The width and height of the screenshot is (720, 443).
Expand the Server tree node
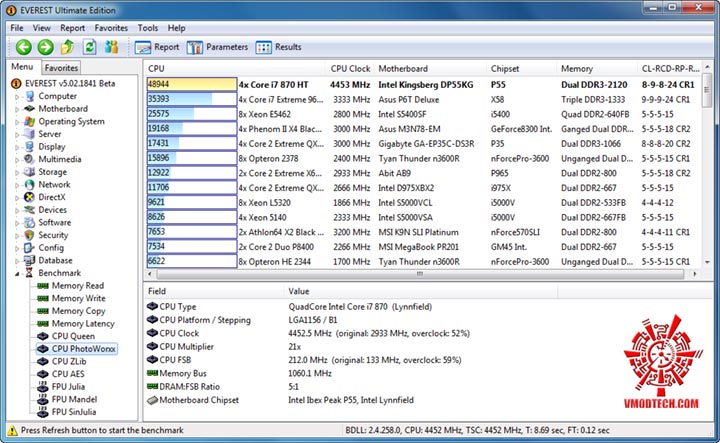(17, 135)
